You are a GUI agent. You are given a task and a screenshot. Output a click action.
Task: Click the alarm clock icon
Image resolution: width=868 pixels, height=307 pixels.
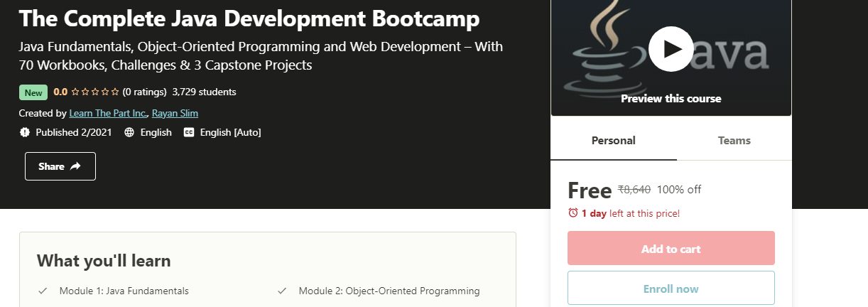pos(573,213)
